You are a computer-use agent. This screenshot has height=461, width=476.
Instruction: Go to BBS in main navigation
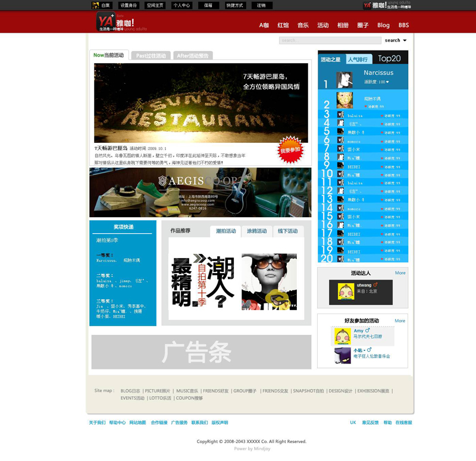[403, 26]
